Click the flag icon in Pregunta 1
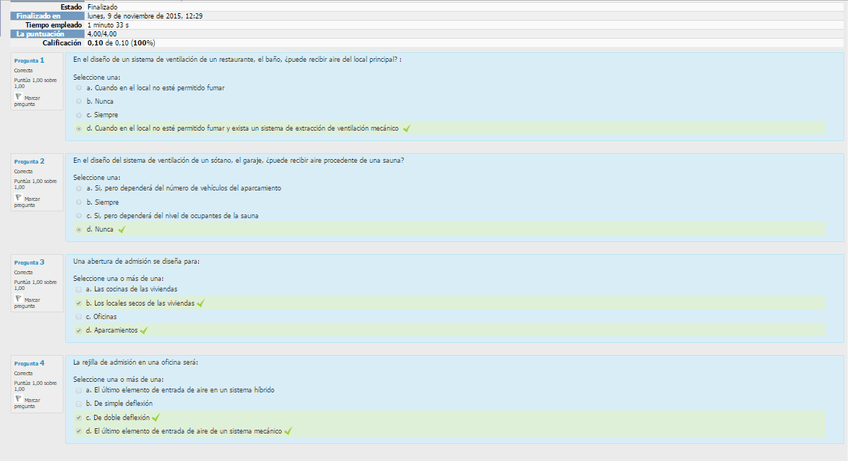Image resolution: width=848 pixels, height=461 pixels. tap(18, 96)
